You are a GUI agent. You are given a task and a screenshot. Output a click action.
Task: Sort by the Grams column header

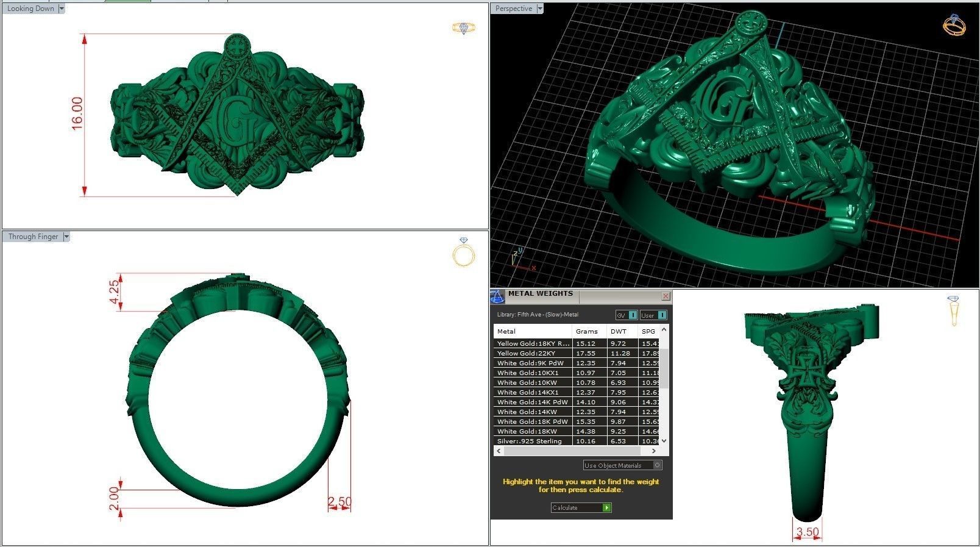589,331
